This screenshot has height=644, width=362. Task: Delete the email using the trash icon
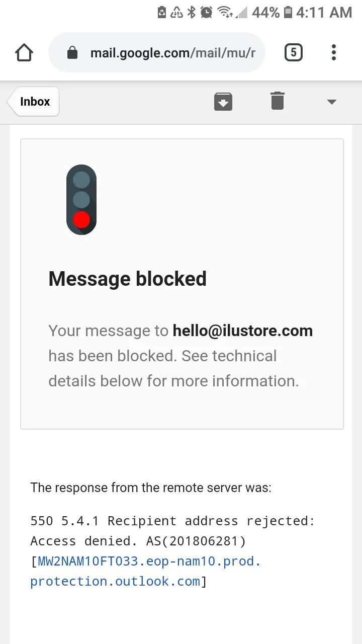click(277, 101)
